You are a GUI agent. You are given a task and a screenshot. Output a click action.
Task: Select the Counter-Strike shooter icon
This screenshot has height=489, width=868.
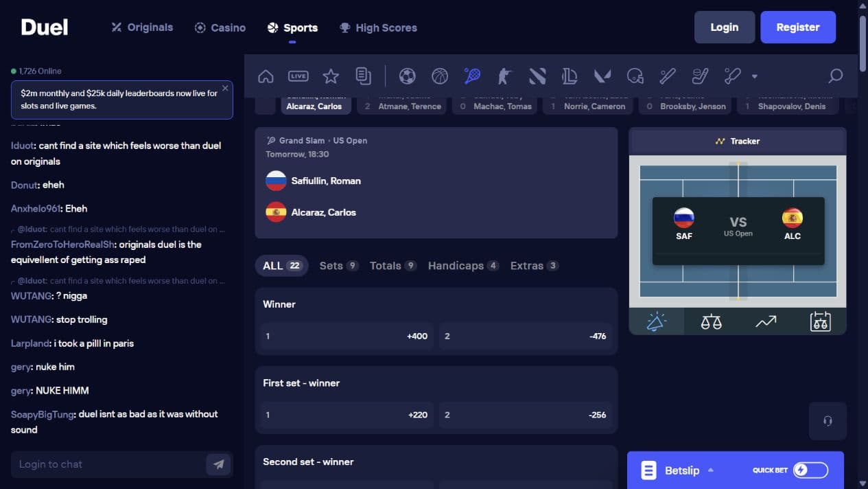click(504, 76)
